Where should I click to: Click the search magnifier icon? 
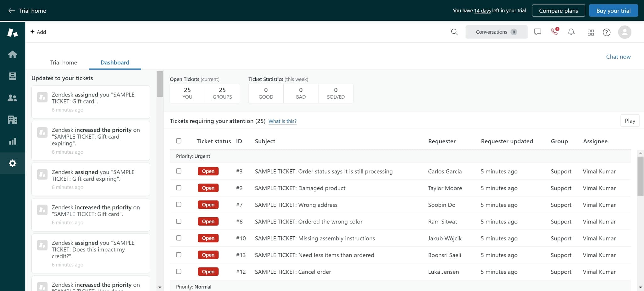click(x=454, y=32)
